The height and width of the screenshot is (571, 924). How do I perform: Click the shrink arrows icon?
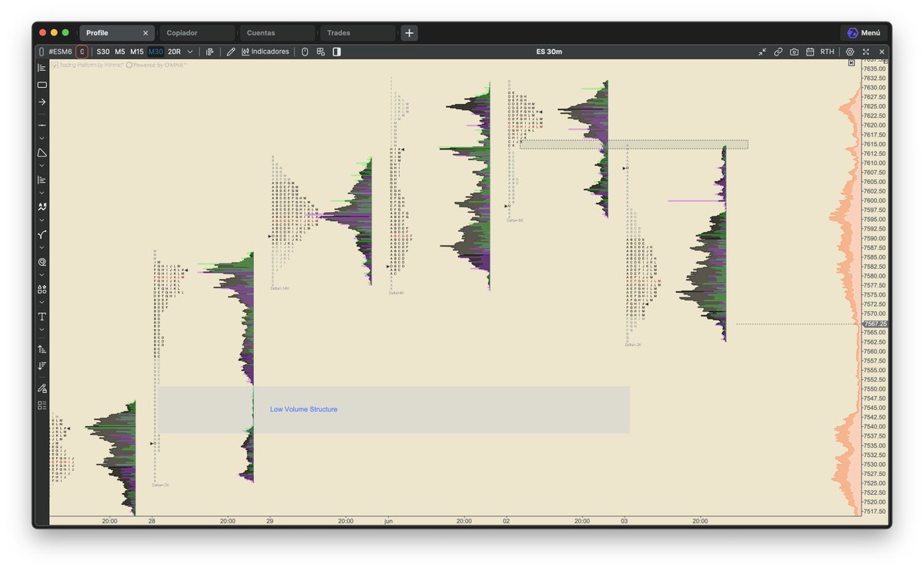[x=762, y=52]
